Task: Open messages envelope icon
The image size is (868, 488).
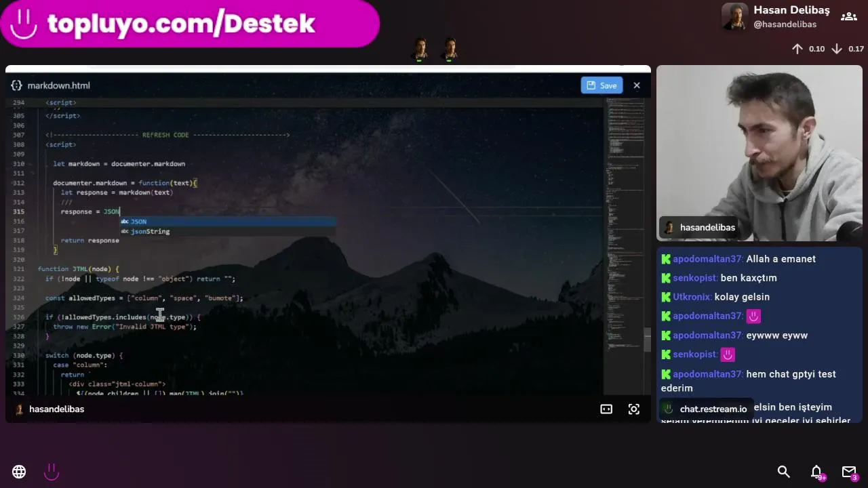Action: tap(849, 472)
